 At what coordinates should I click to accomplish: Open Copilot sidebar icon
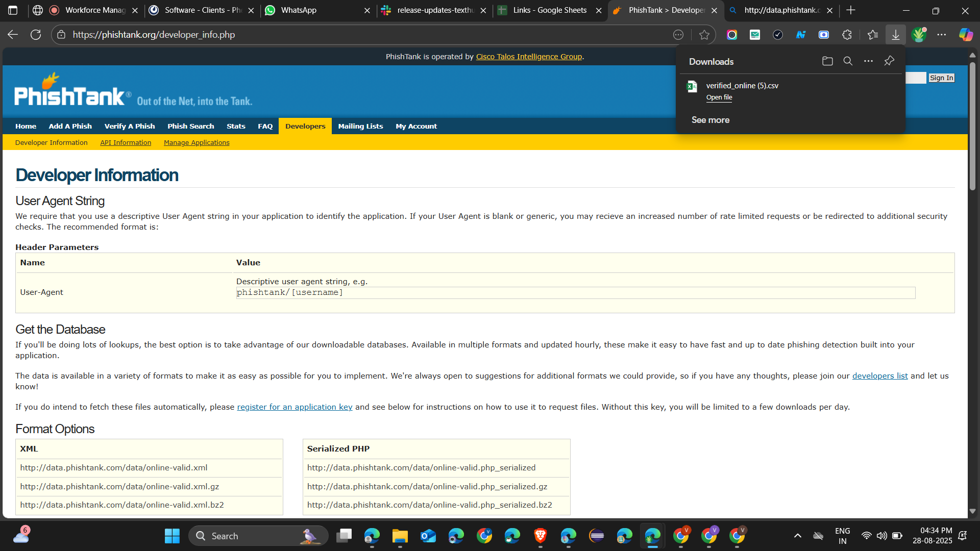click(x=966, y=35)
